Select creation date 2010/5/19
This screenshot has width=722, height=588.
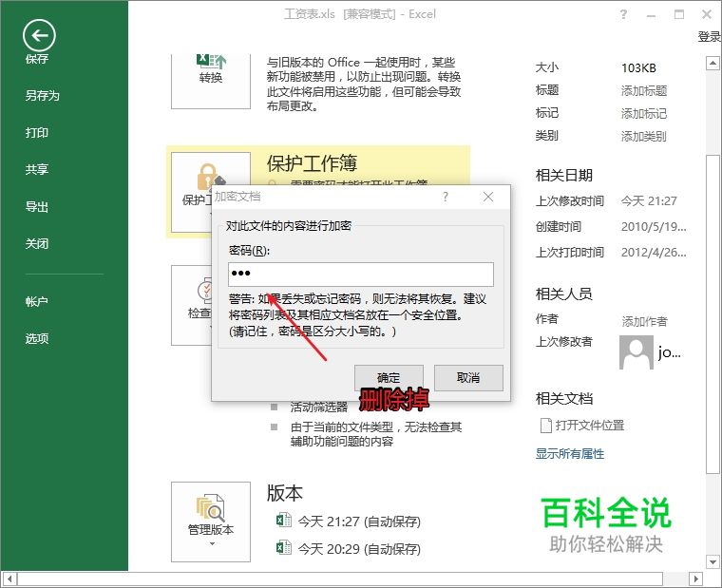click(654, 226)
